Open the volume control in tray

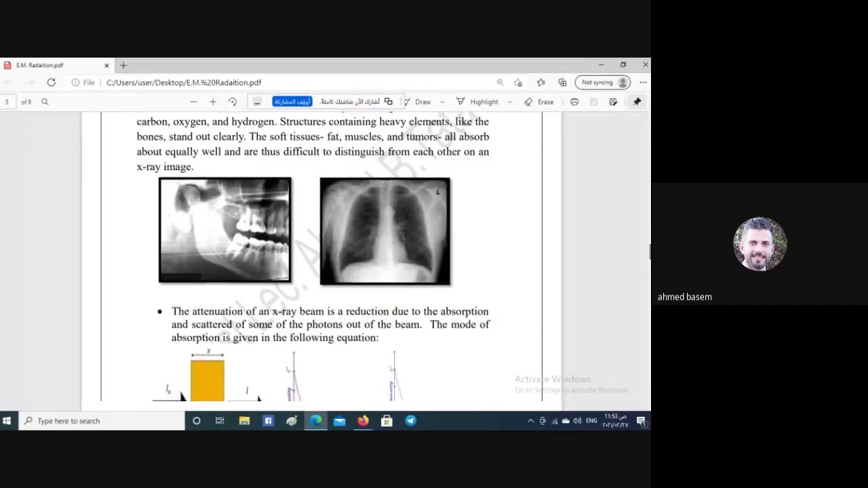[577, 421]
